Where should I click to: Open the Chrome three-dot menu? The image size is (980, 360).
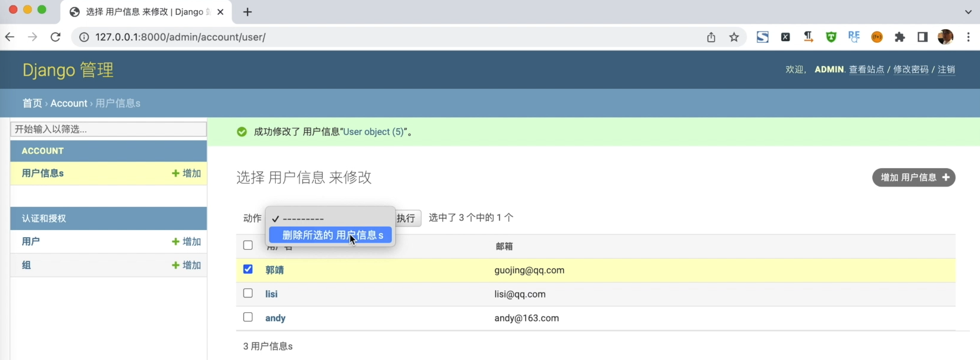[x=969, y=37]
